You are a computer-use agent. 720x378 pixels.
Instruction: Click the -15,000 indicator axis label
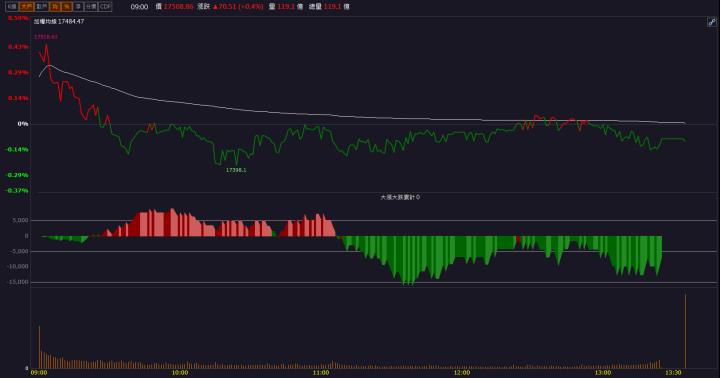(x=17, y=282)
